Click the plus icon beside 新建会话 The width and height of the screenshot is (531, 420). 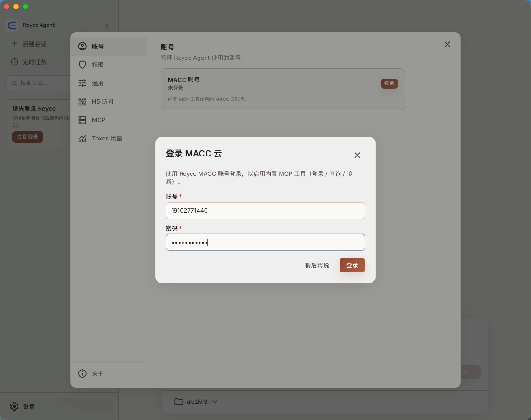pos(15,44)
